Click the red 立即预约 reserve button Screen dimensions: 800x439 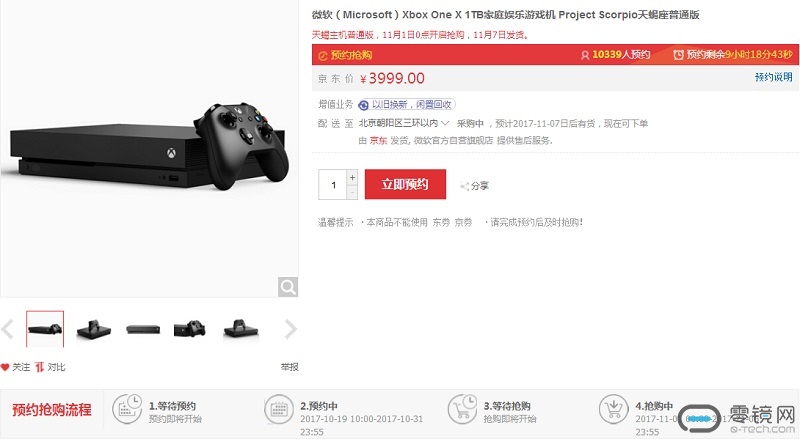click(x=405, y=184)
